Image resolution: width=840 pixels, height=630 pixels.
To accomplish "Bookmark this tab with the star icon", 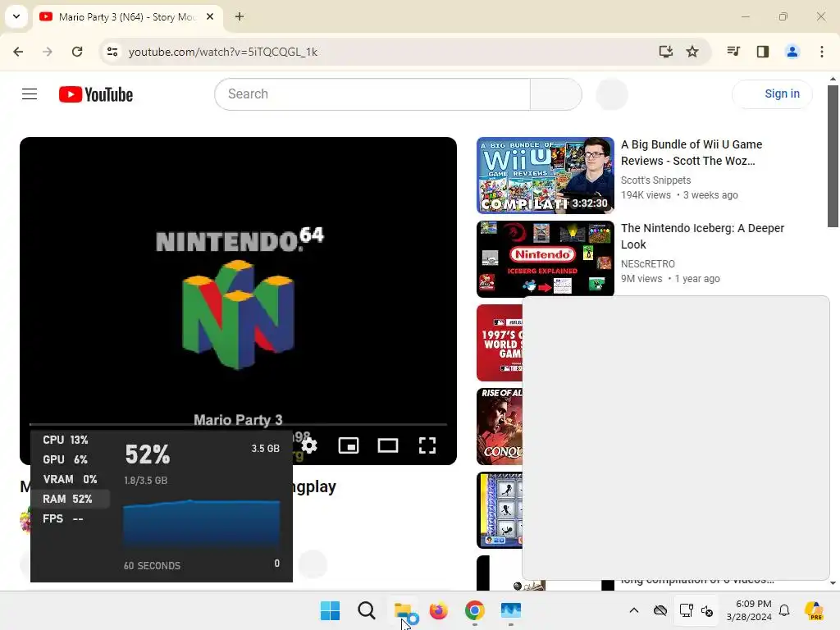I will click(x=692, y=52).
